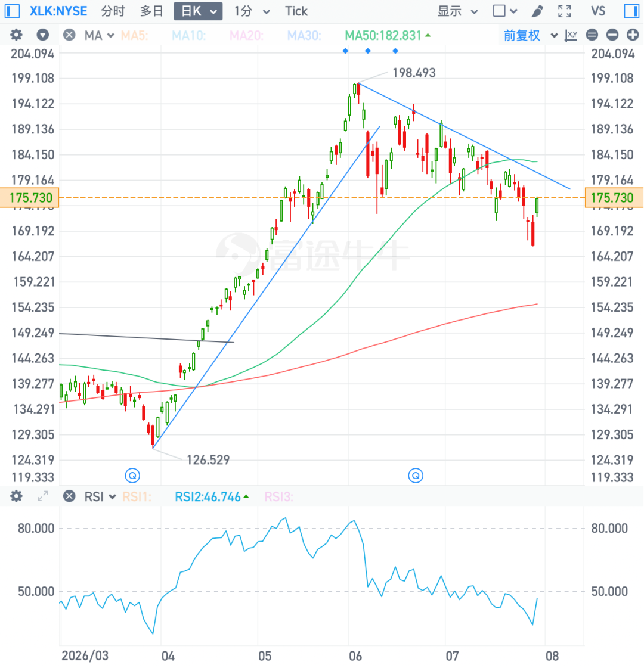Expand the RSI panel

point(42,496)
